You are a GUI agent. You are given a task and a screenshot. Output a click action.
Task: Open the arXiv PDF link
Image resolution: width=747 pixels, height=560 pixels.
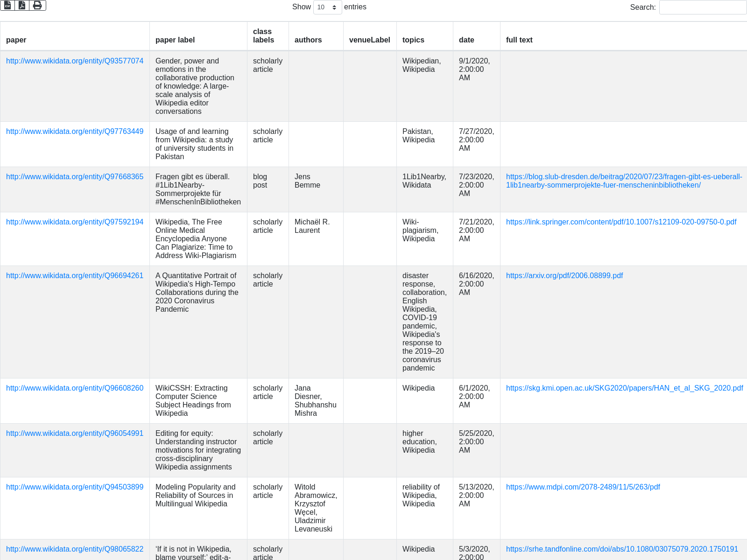click(x=564, y=276)
